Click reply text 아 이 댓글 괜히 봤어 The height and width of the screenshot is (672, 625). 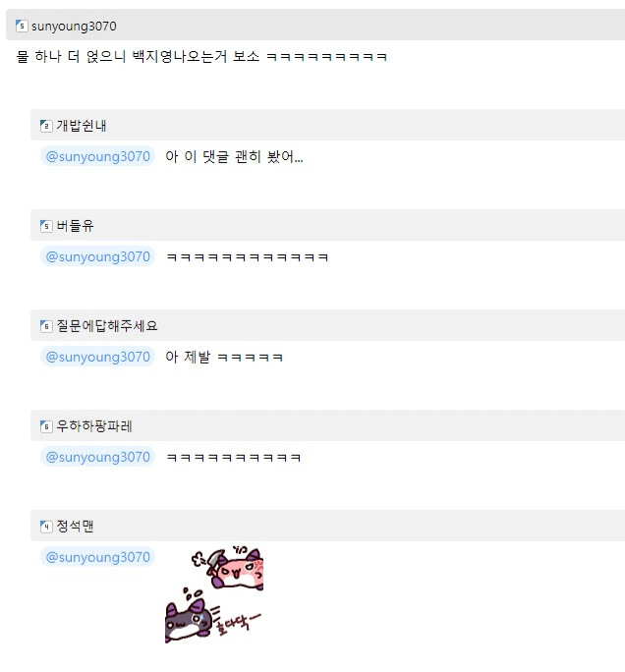pyautogui.click(x=235, y=157)
